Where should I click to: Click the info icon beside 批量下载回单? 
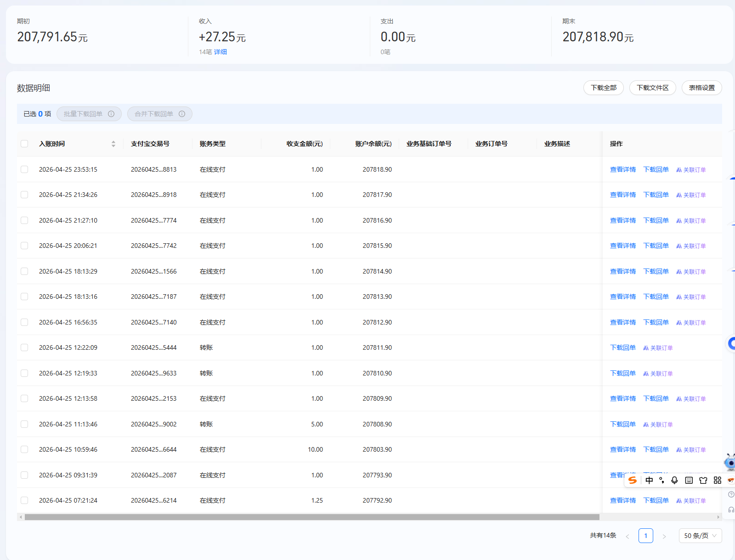[111, 114]
